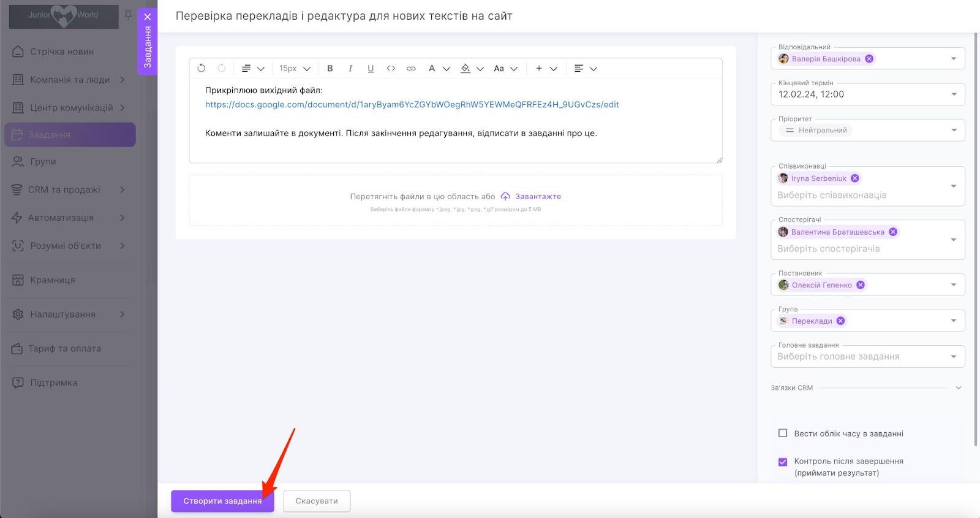980x518 pixels.
Task: Toggle italic formatting
Action: point(350,69)
